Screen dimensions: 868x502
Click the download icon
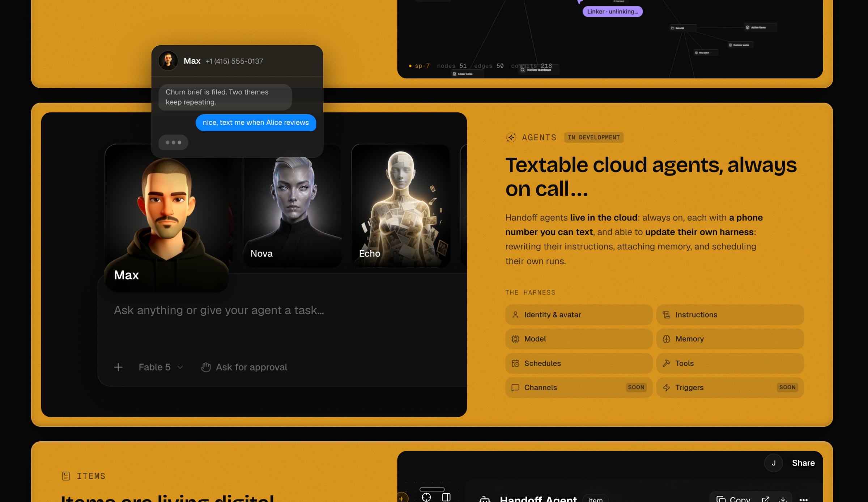click(x=783, y=499)
